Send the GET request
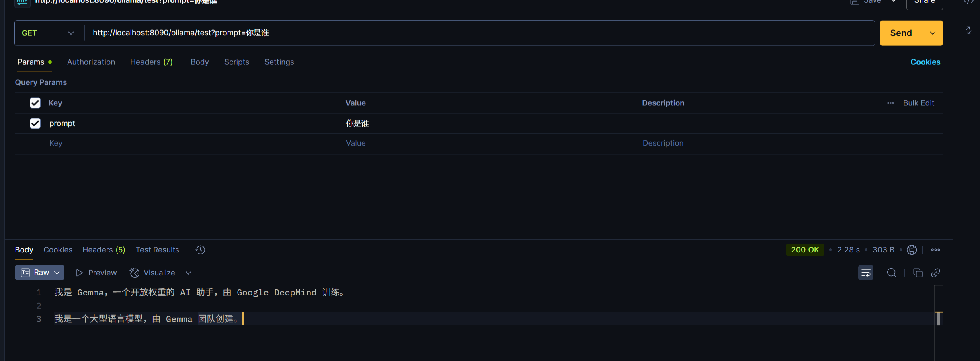The image size is (980, 361). 901,33
